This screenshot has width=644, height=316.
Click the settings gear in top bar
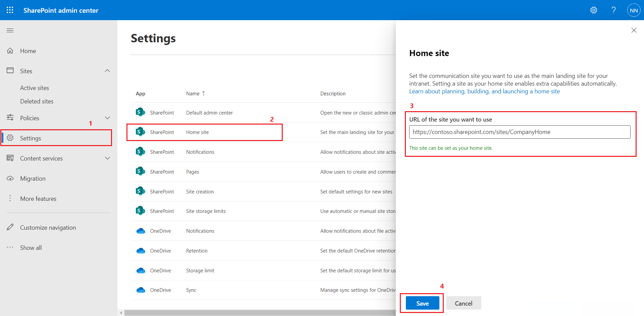(594, 10)
